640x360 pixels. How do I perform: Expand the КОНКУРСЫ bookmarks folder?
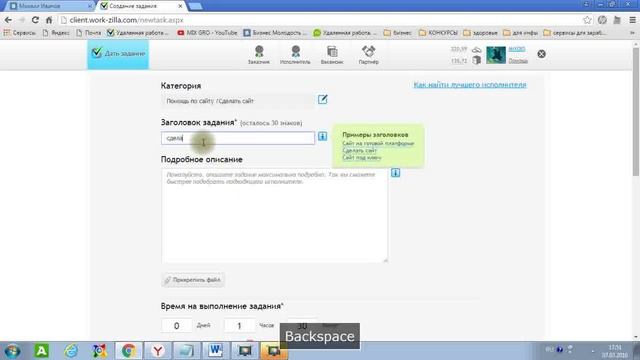click(x=438, y=33)
